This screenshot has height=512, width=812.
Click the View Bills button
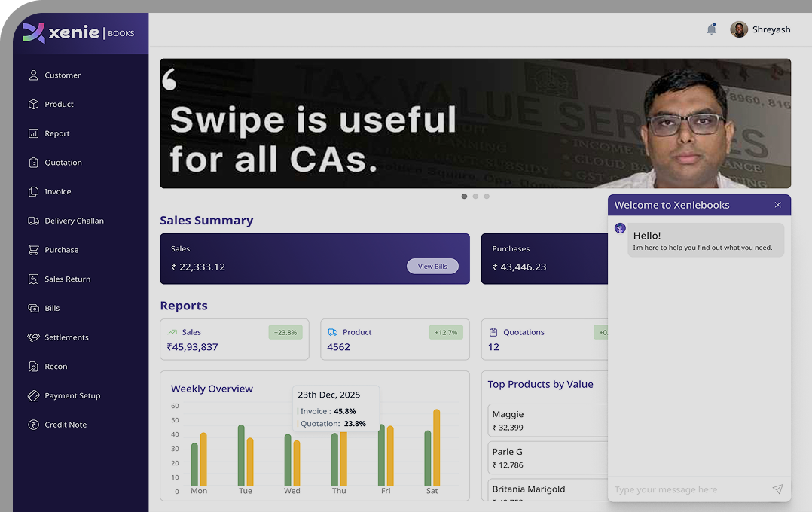432,267
